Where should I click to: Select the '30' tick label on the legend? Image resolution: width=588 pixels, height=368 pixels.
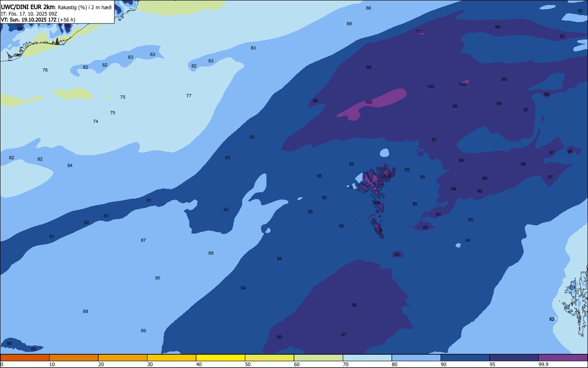coord(150,364)
